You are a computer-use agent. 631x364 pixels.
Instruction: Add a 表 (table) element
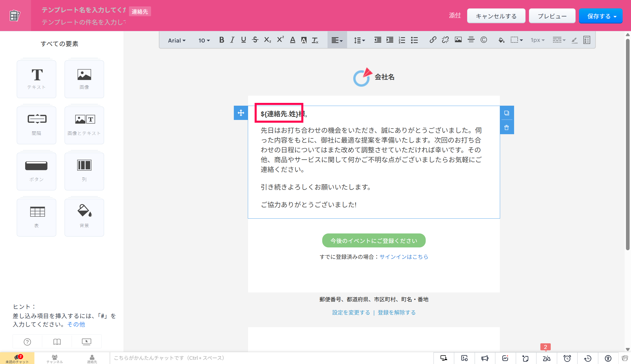coord(36,217)
